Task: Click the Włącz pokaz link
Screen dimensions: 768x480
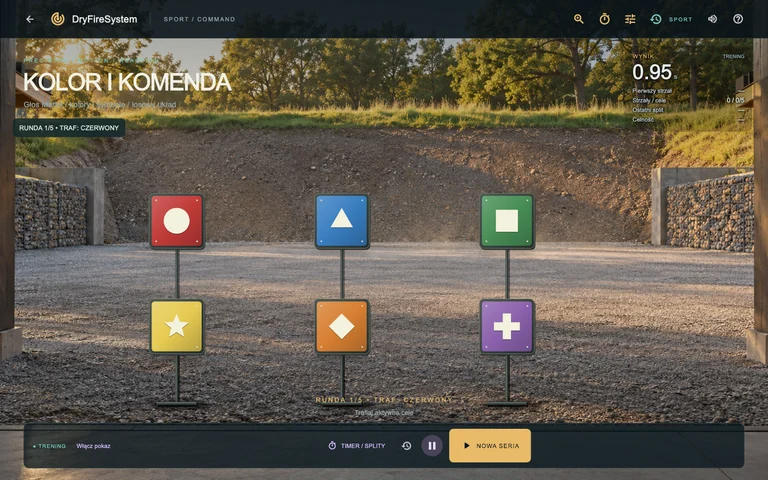Action: click(x=93, y=446)
